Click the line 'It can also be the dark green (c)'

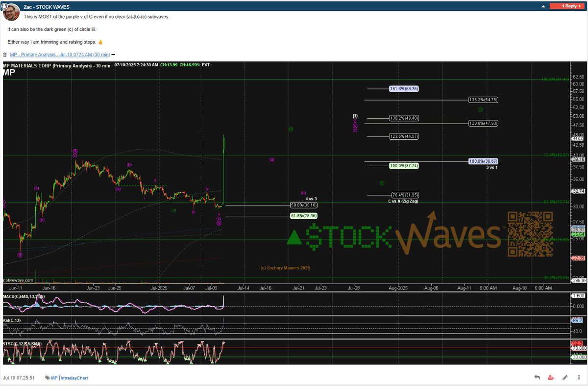pos(51,29)
